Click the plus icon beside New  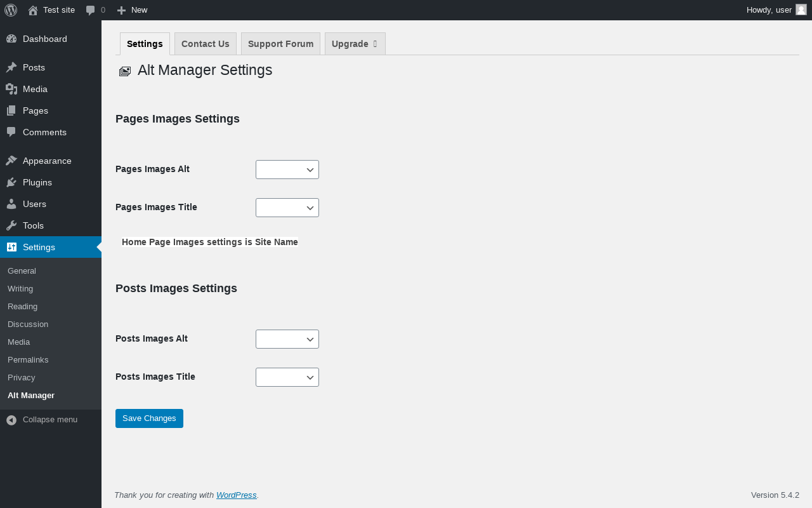pos(122,10)
